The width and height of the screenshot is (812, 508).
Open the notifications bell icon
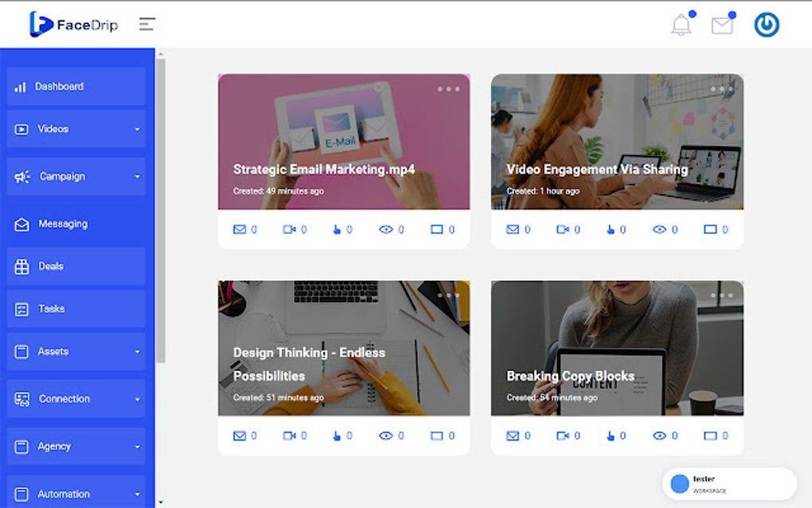tap(681, 25)
